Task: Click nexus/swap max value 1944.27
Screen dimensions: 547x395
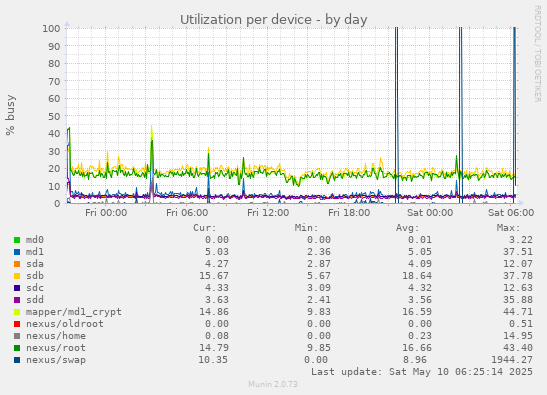Action: (512, 360)
